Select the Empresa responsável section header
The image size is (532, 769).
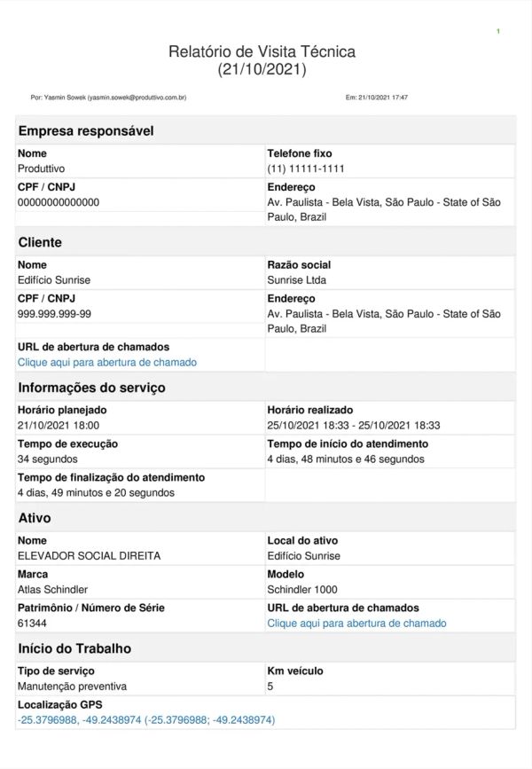[x=86, y=131]
